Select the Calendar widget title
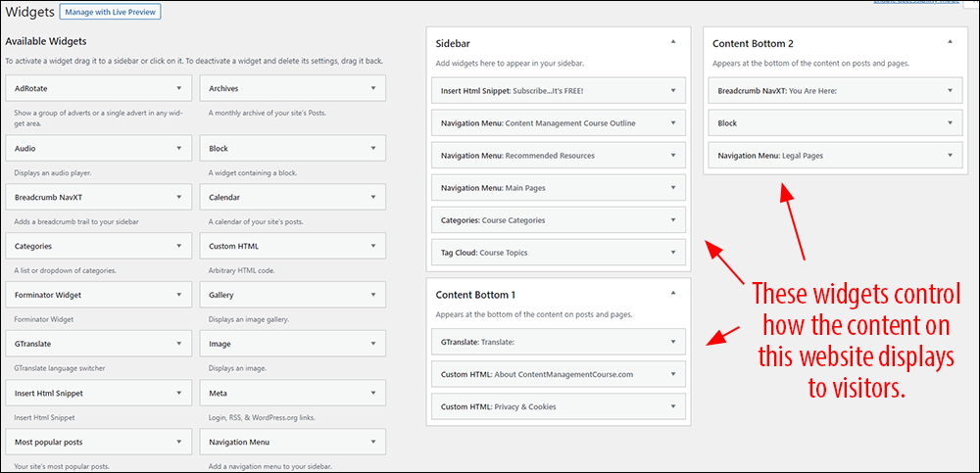 click(225, 198)
